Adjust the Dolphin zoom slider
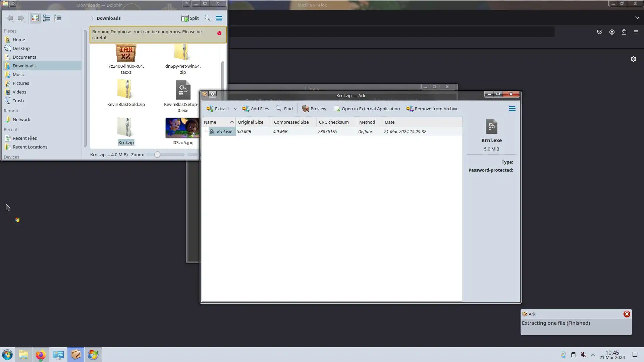This screenshot has width=644, height=362. pyautogui.click(x=157, y=155)
